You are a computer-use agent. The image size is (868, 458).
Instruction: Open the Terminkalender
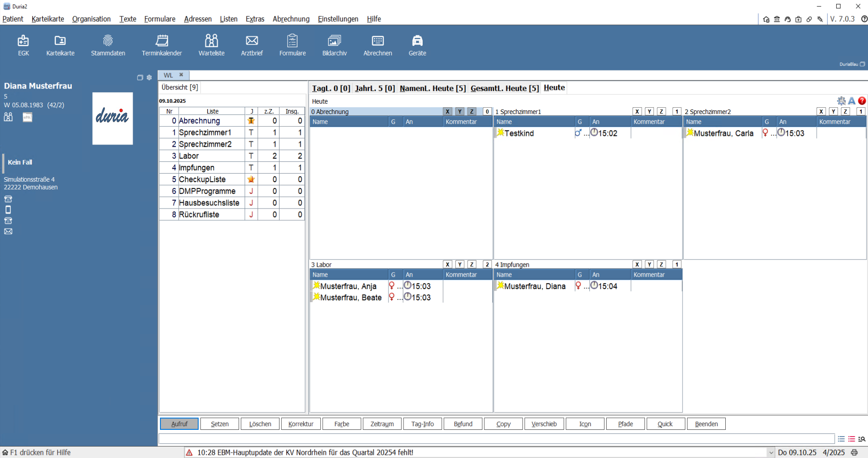click(162, 45)
